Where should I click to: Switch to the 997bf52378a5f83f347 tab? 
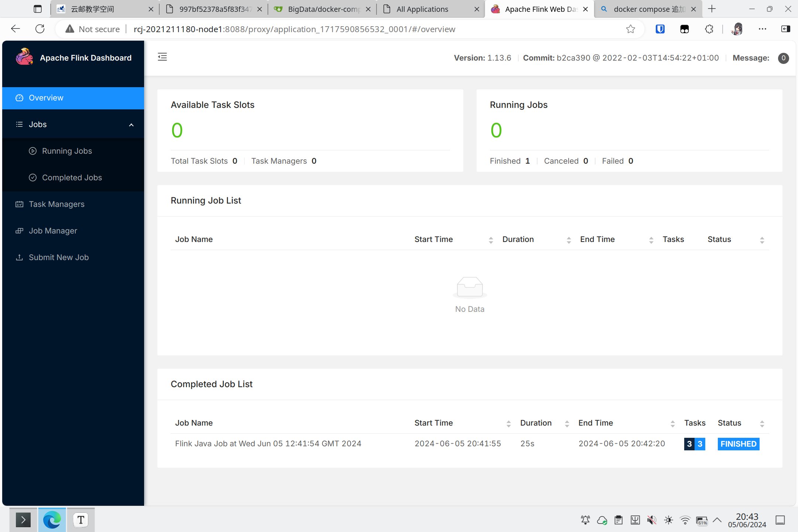pos(214,9)
